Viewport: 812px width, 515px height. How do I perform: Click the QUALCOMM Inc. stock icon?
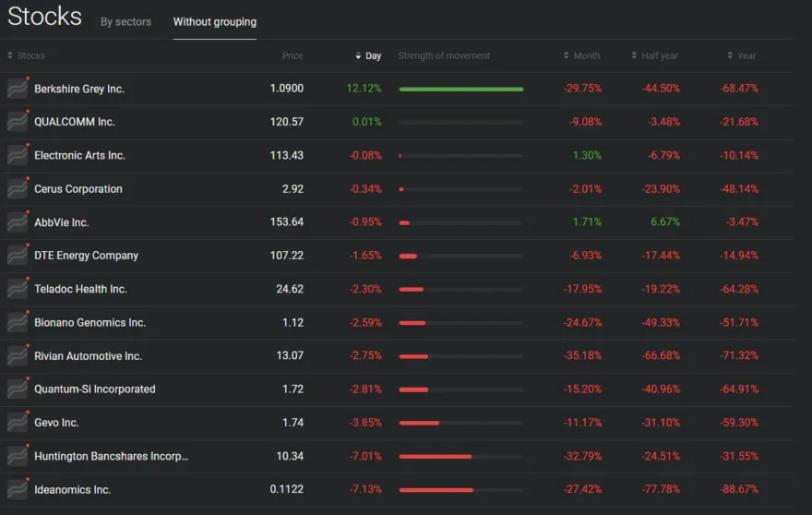(18, 122)
